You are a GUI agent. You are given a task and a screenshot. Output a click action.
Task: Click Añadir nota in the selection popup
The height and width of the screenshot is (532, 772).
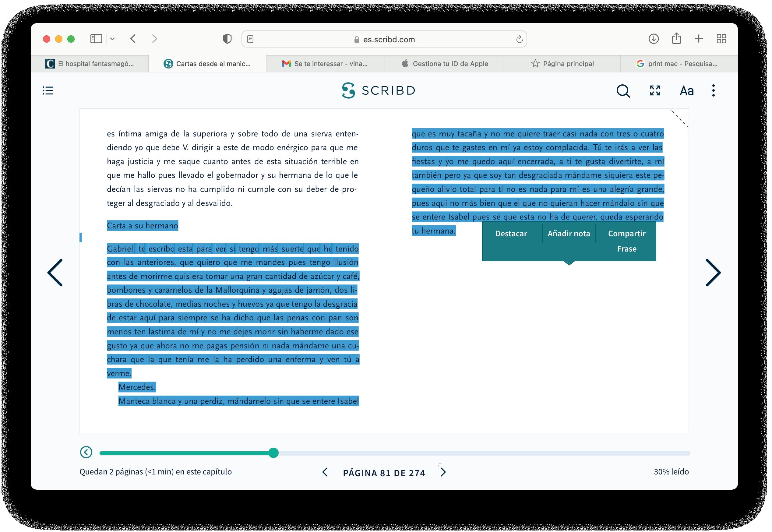tap(569, 233)
